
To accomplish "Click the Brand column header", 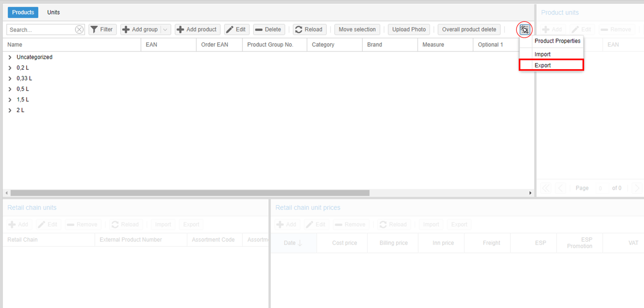I will 390,44.
